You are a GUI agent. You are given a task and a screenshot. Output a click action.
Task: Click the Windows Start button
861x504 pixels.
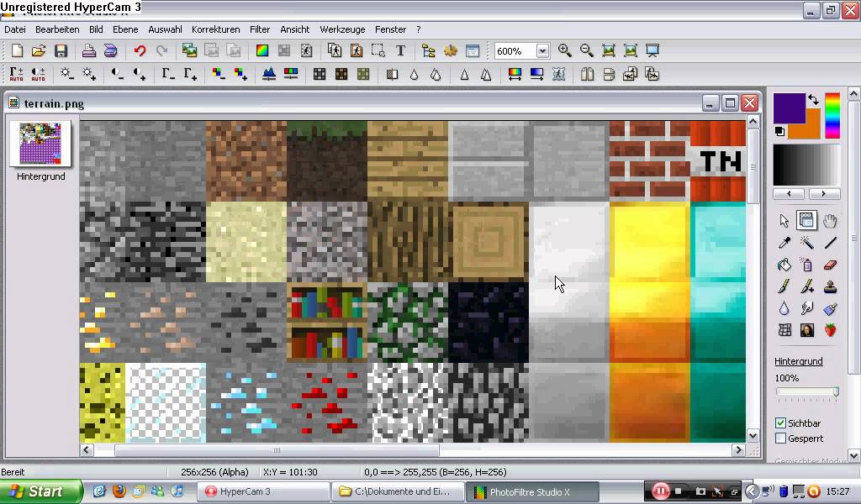[41, 491]
